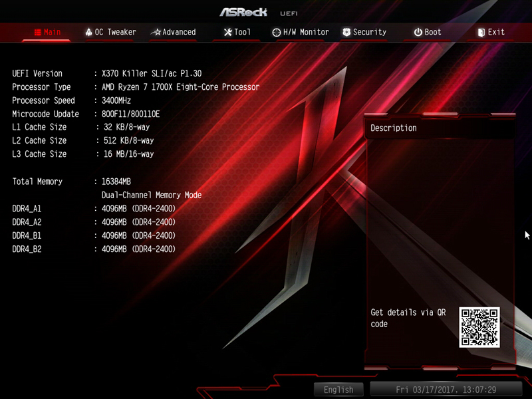Click 'AMD Ryzen 7 1700X Eight-Core Processor'
This screenshot has height=399, width=532.
(180, 87)
